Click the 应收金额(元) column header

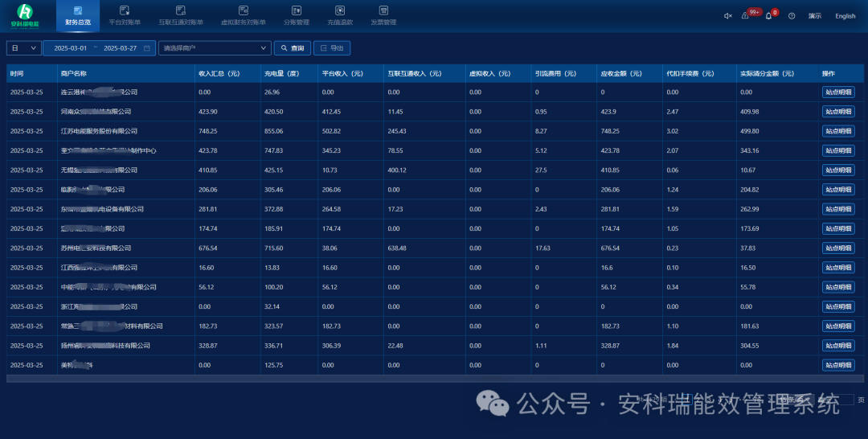click(629, 73)
